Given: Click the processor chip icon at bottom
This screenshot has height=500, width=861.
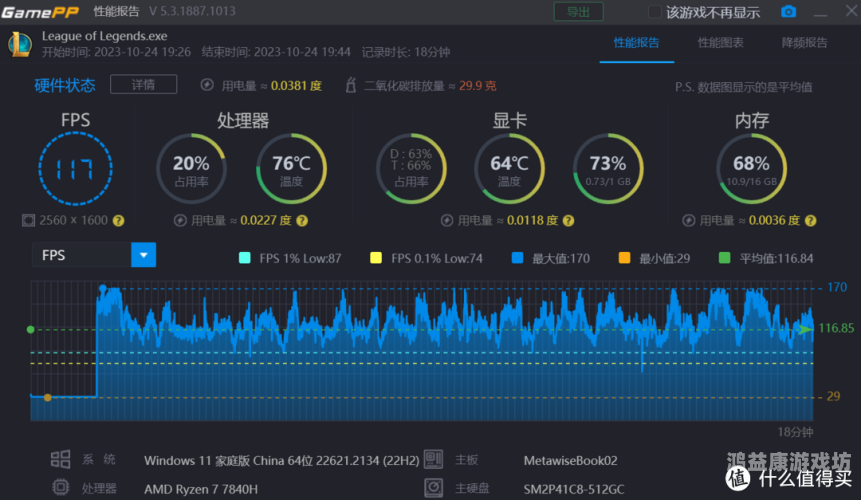Looking at the screenshot, I should click(60, 487).
